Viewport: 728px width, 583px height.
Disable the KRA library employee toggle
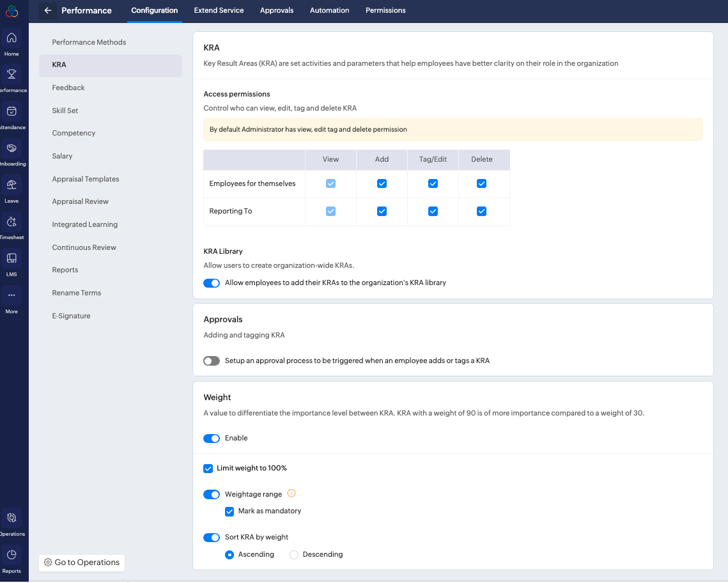[212, 283]
